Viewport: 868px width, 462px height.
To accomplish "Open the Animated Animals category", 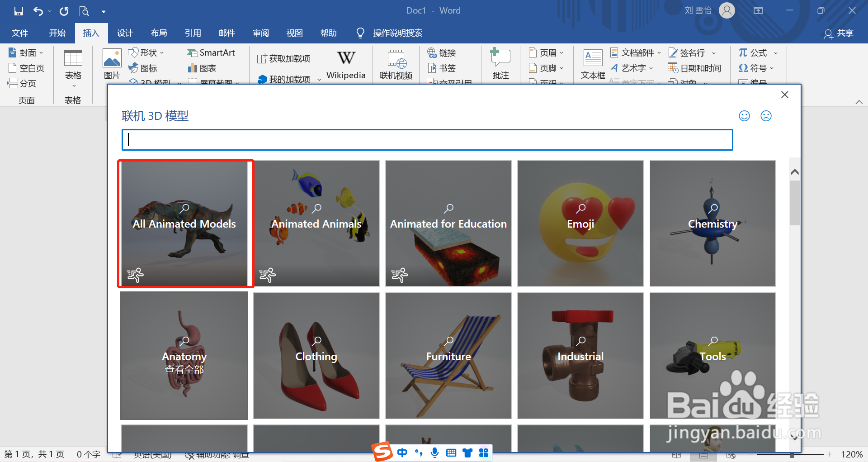I will tap(316, 224).
